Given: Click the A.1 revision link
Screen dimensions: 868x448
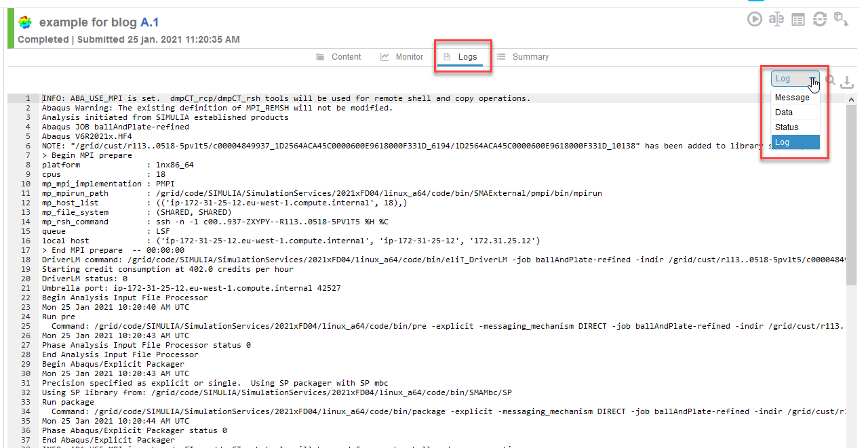Looking at the screenshot, I should point(149,22).
